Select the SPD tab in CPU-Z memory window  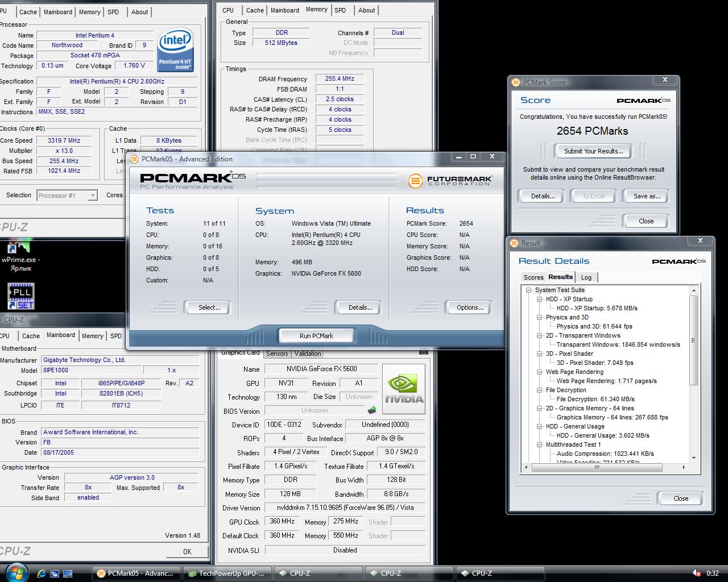tap(340, 10)
